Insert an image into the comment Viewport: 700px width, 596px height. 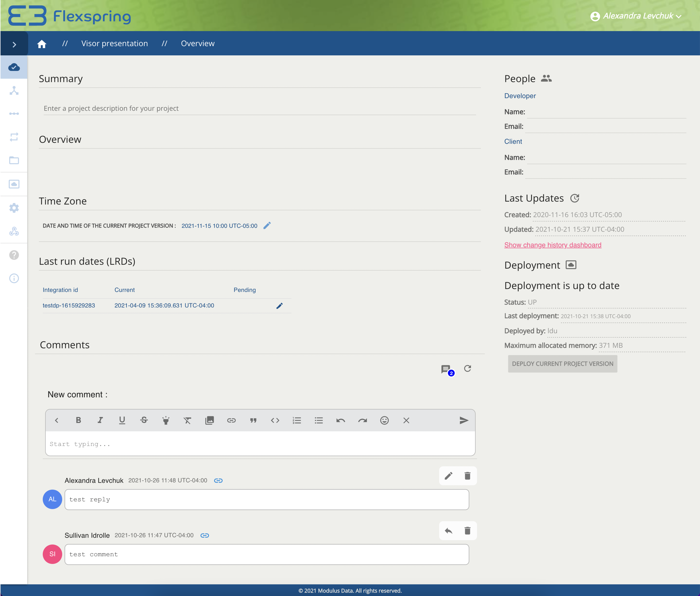(209, 420)
